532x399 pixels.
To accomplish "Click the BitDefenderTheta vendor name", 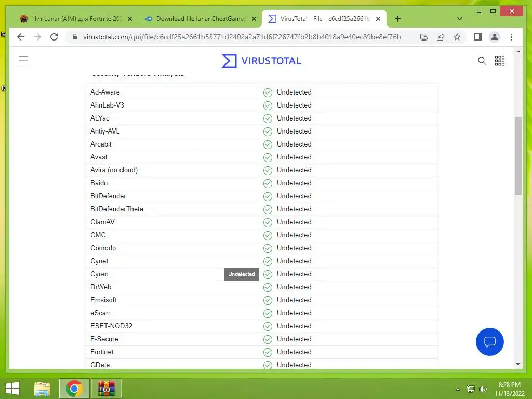I will (117, 209).
